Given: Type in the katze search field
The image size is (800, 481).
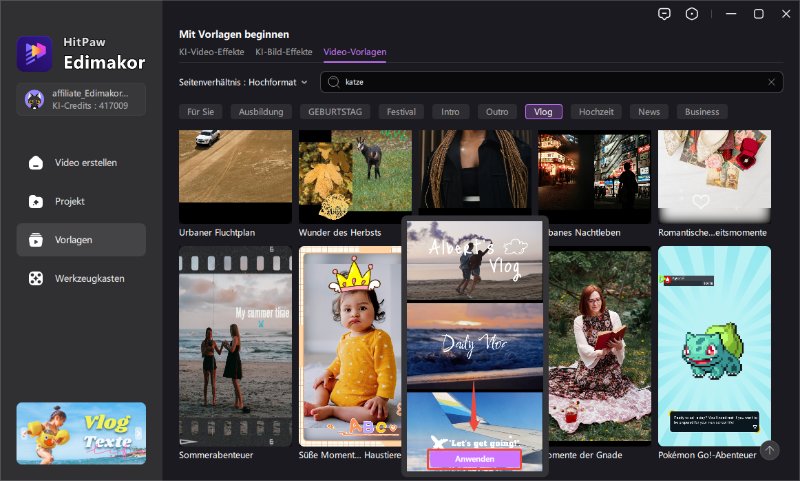Looking at the screenshot, I should (x=550, y=82).
